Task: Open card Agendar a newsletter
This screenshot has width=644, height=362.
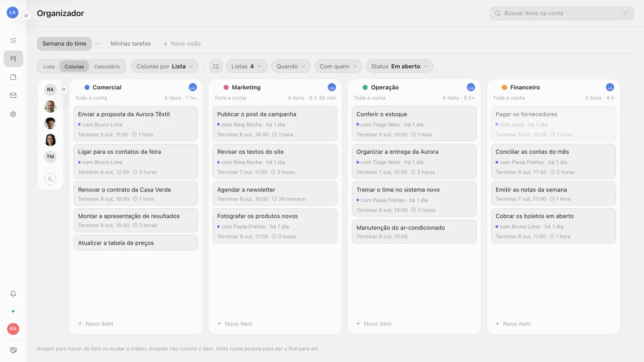Action: 275,194
